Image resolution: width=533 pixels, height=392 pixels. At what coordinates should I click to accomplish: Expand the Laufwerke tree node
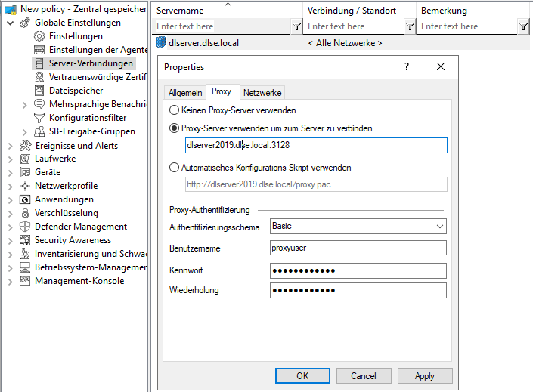click(11, 159)
